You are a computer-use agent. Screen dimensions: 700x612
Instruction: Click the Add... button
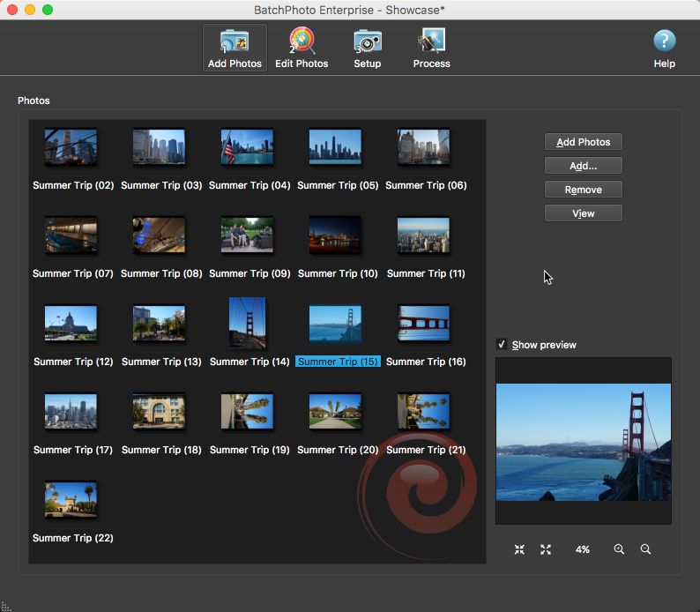(x=583, y=166)
